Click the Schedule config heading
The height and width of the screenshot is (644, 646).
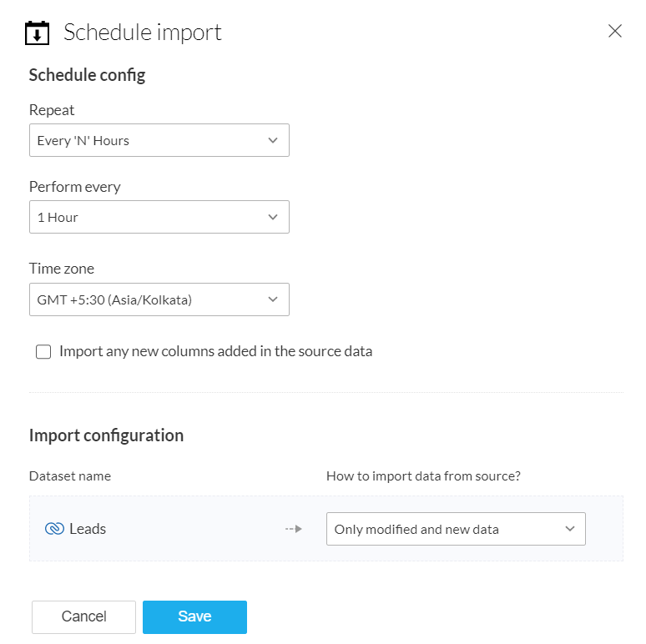click(87, 75)
